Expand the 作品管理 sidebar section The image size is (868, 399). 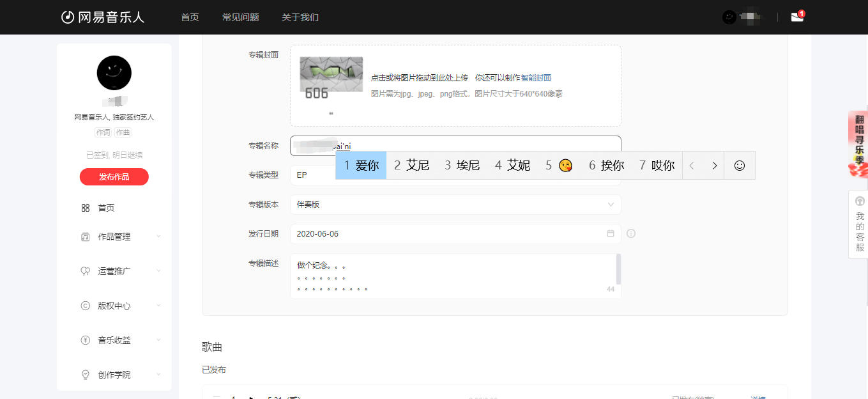click(x=158, y=237)
